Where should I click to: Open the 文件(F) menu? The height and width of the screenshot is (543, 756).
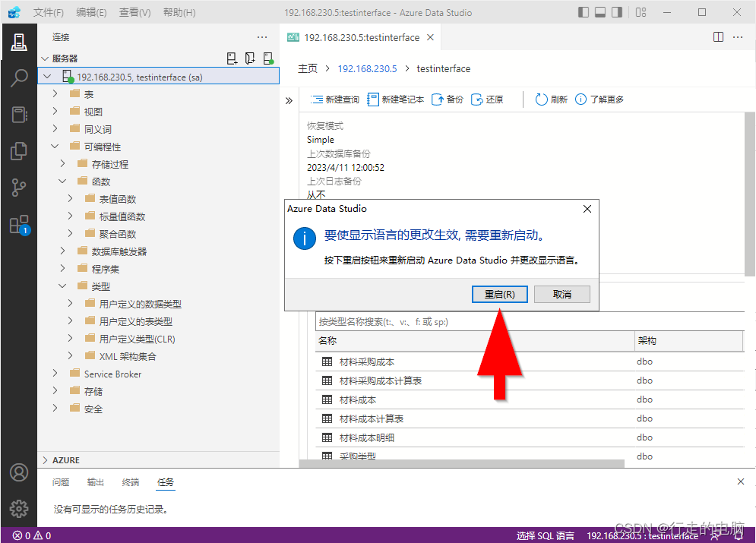click(49, 12)
